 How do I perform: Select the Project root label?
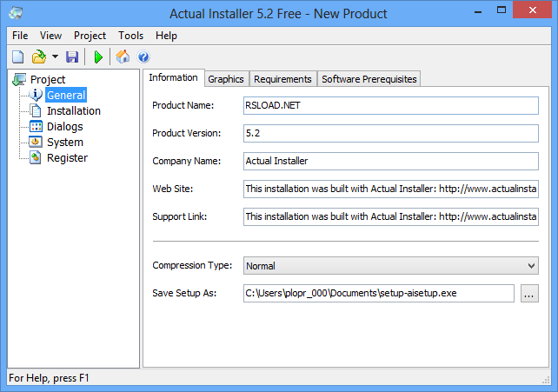point(48,79)
